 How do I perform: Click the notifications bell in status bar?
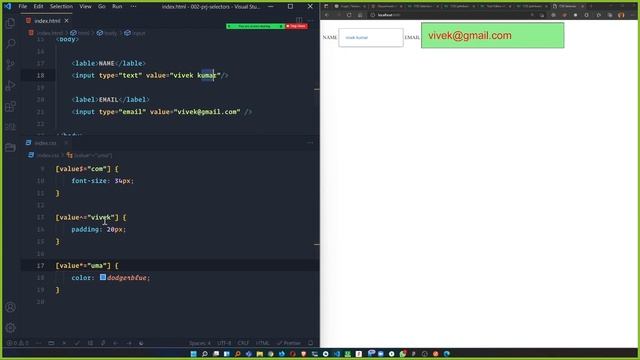[311, 343]
